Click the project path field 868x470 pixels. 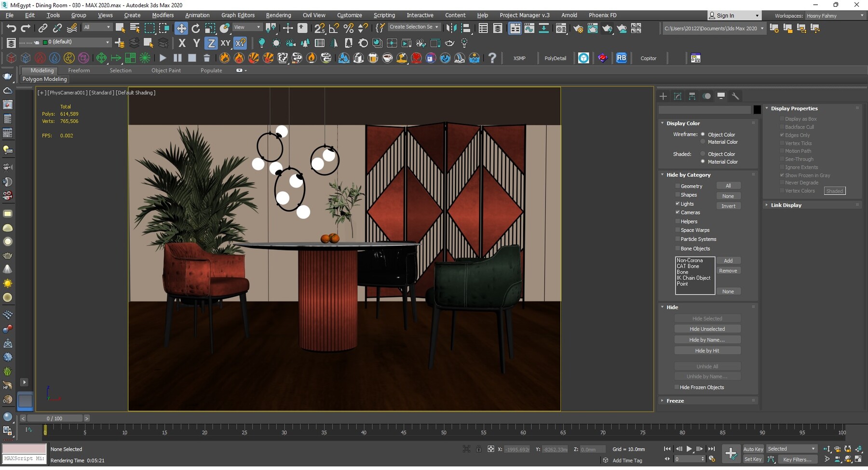click(714, 28)
